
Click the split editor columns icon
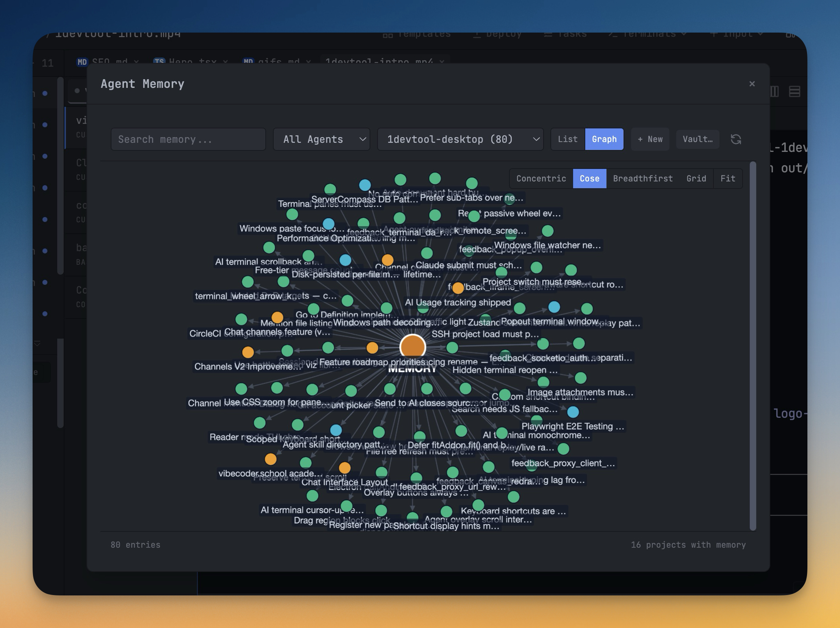[x=775, y=91]
